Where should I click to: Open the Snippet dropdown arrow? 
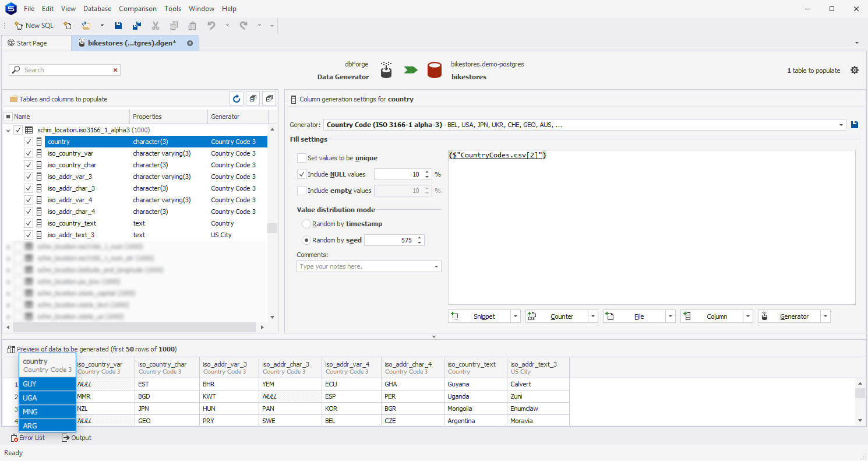click(516, 316)
